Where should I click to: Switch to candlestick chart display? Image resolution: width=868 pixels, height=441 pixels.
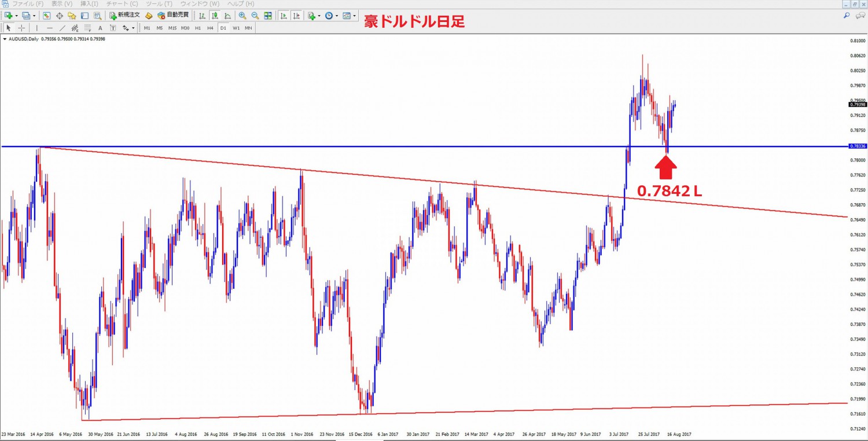click(x=215, y=16)
